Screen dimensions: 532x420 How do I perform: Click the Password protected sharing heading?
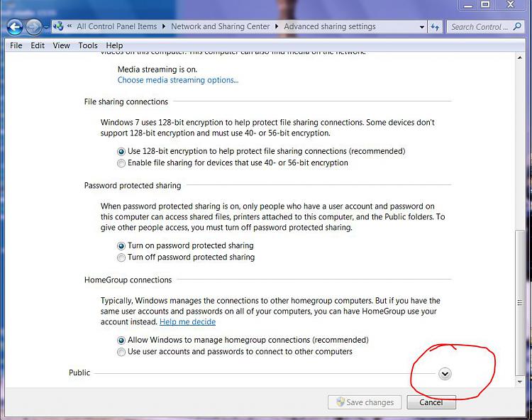coord(133,186)
